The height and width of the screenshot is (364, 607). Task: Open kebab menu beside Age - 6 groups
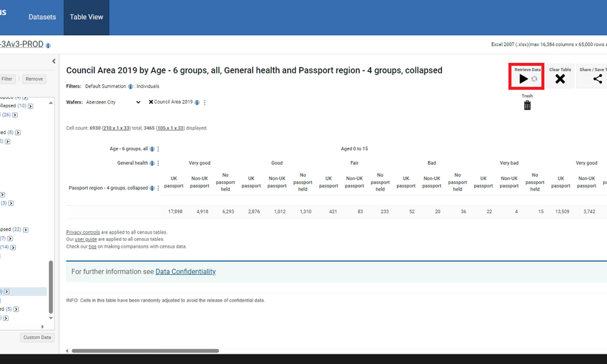pyautogui.click(x=158, y=149)
